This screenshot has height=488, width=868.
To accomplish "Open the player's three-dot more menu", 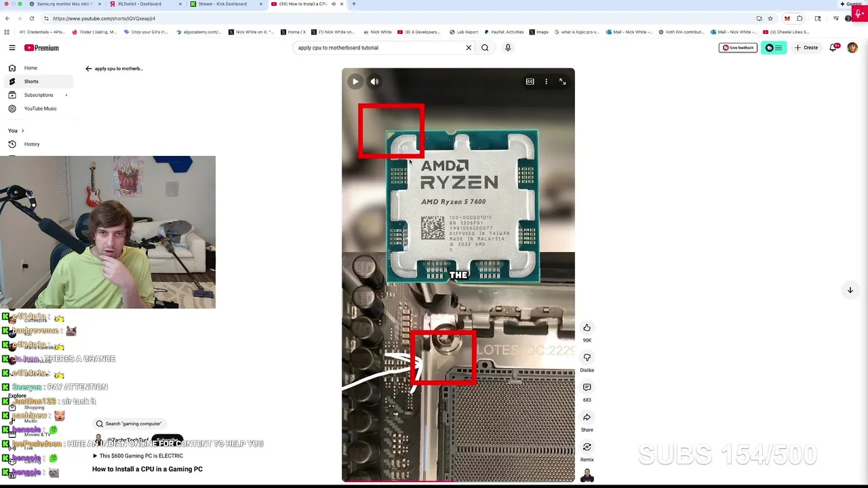I will [x=547, y=81].
